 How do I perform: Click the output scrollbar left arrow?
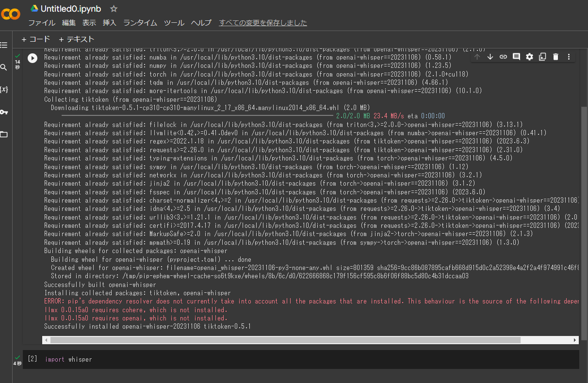click(x=47, y=340)
